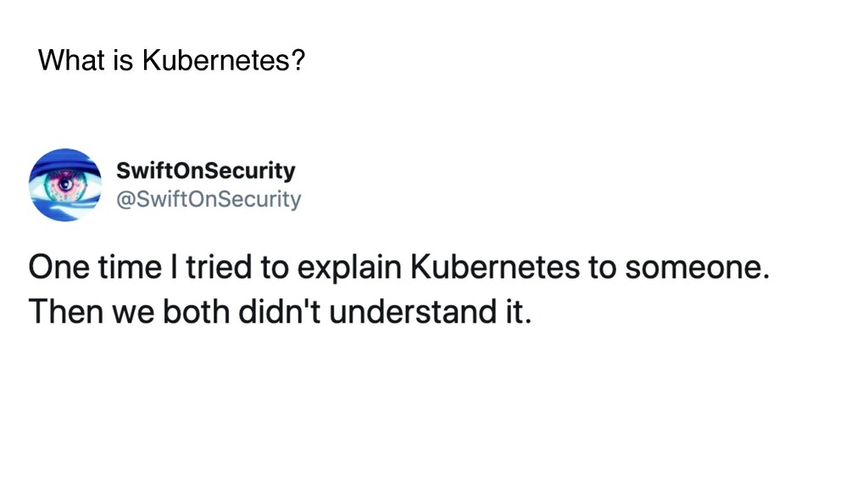This screenshot has width=868, height=488.
Task: Click the pupil of the avatar eye
Action: pyautogui.click(x=66, y=183)
